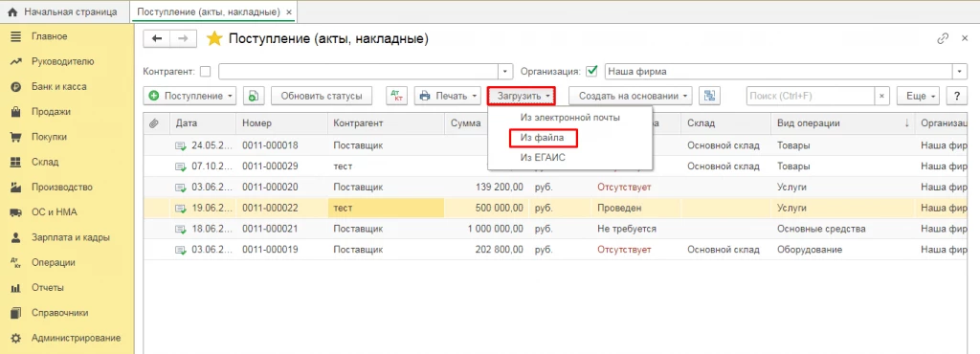Click the Контрагент filter input field

point(358,71)
